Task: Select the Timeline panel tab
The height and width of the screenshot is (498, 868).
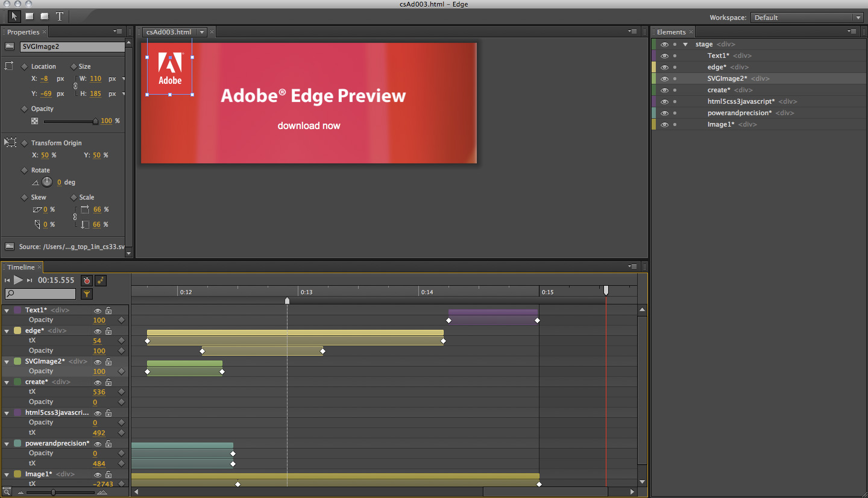Action: click(x=21, y=267)
